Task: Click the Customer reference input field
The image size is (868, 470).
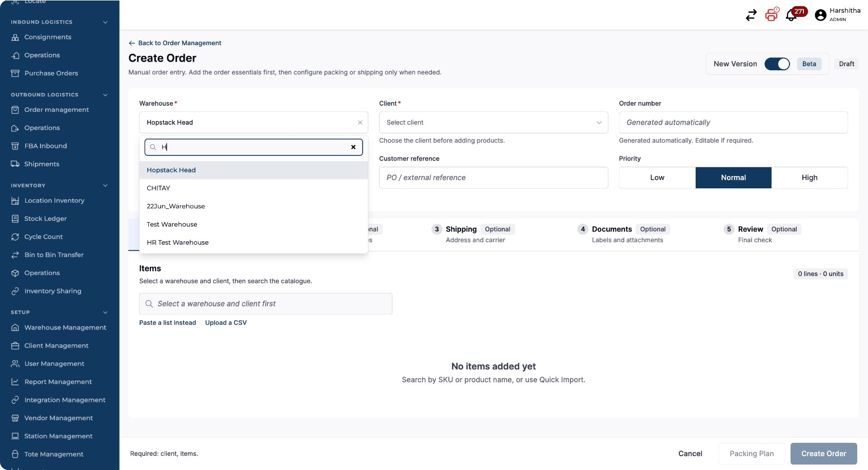Action: 494,178
